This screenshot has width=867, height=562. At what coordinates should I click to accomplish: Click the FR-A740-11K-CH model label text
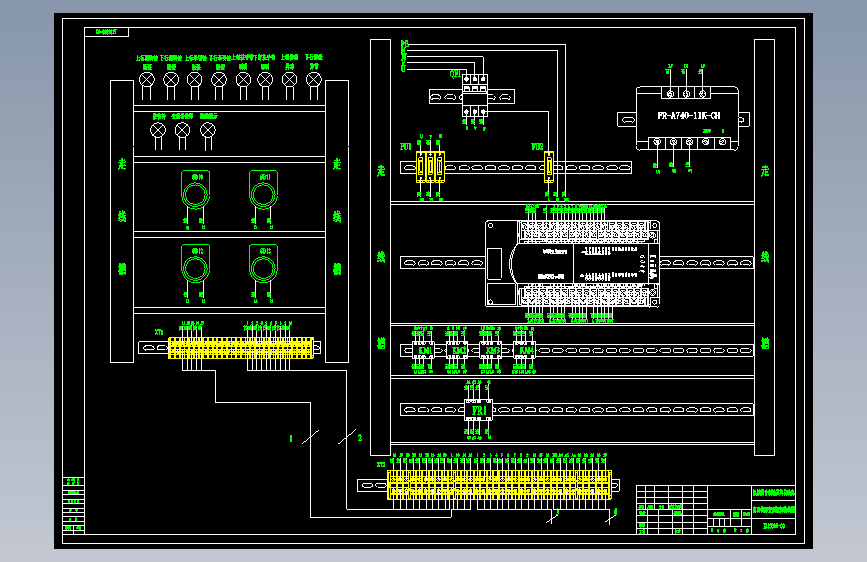(688, 116)
